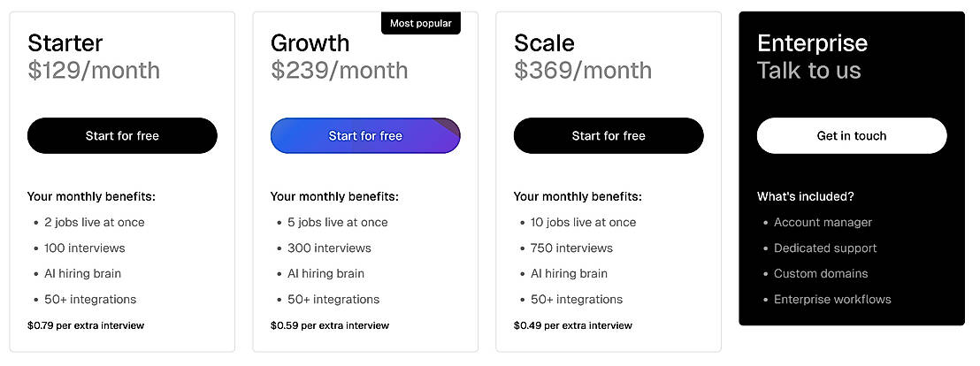Screen dimensions: 980x366
Task: Click the 2 jobs live at once item
Action: point(94,223)
